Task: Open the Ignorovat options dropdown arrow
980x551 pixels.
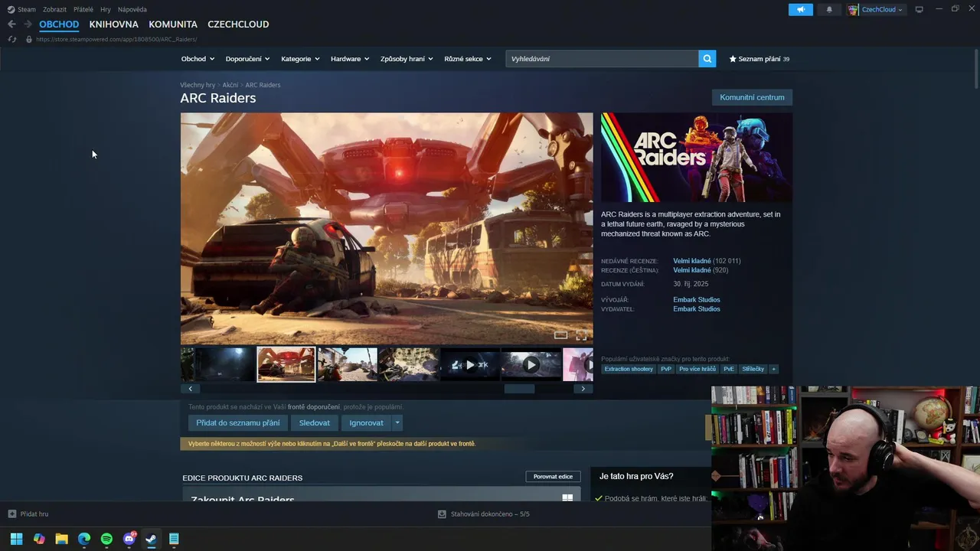Action: [x=397, y=422]
